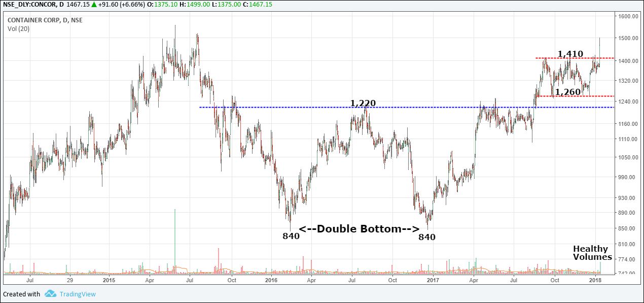Click the last price 1467.15 after the symbol
The image size is (644, 303).
pyautogui.click(x=78, y=4)
